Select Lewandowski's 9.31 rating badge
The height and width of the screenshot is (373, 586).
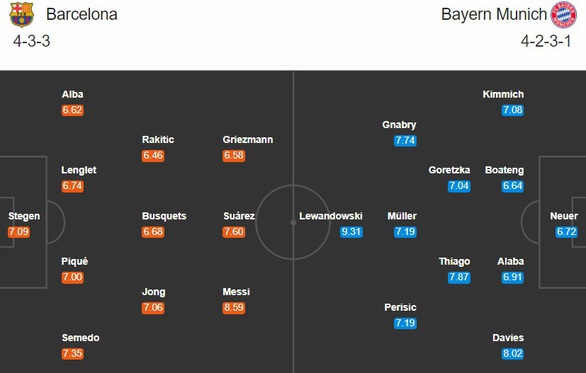point(351,232)
